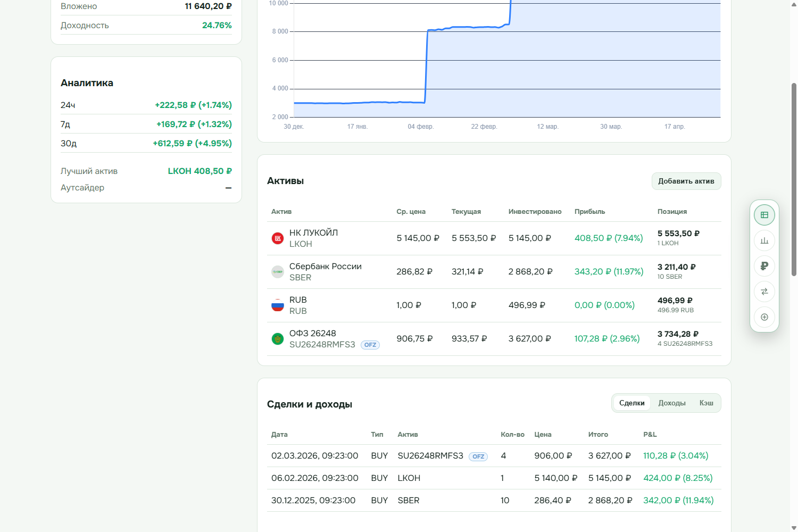This screenshot has height=532, width=798.
Task: Click OFZ badge in deals table
Action: click(478, 456)
